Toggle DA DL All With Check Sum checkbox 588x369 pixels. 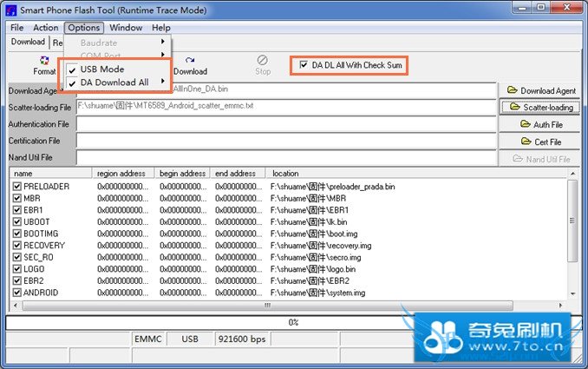coord(304,64)
